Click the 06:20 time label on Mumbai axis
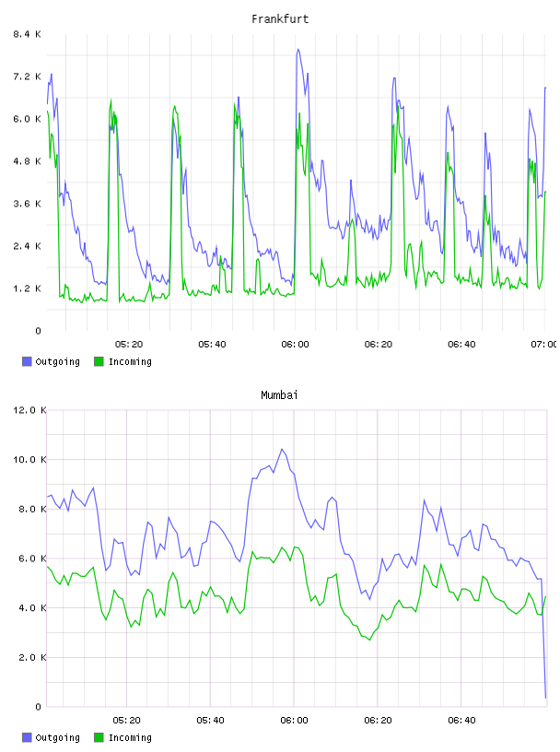This screenshot has height=752, width=560. (x=378, y=721)
